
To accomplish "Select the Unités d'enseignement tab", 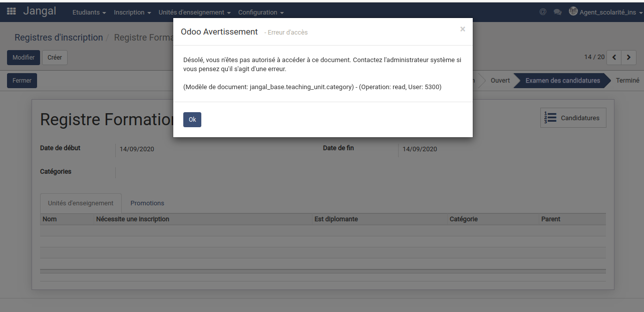I will pos(81,203).
